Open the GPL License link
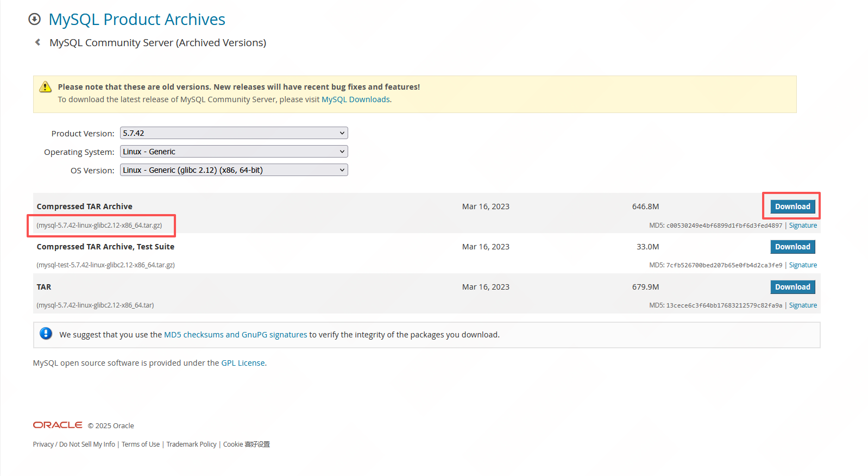Image resolution: width=868 pixels, height=476 pixels. (x=243, y=363)
